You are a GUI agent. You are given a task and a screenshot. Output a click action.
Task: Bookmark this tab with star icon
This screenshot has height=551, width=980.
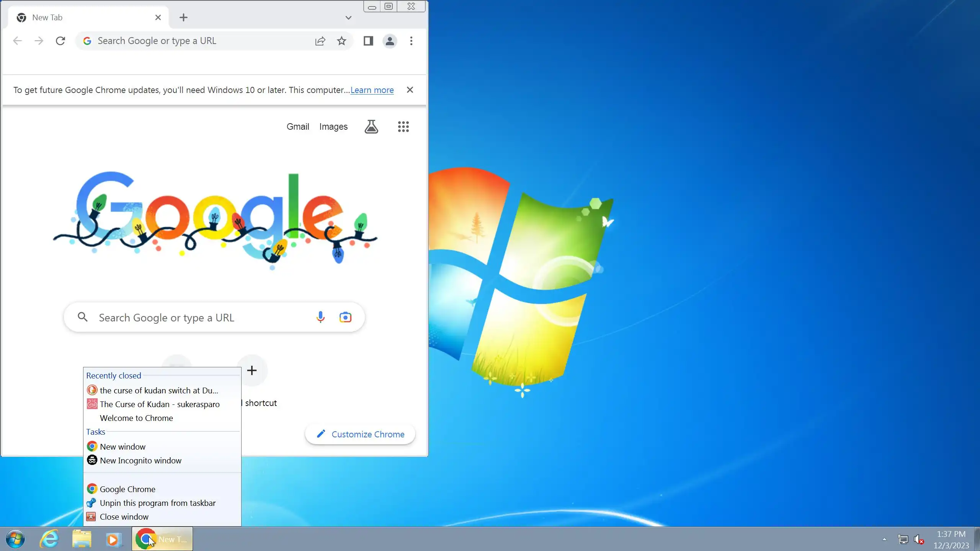point(341,41)
